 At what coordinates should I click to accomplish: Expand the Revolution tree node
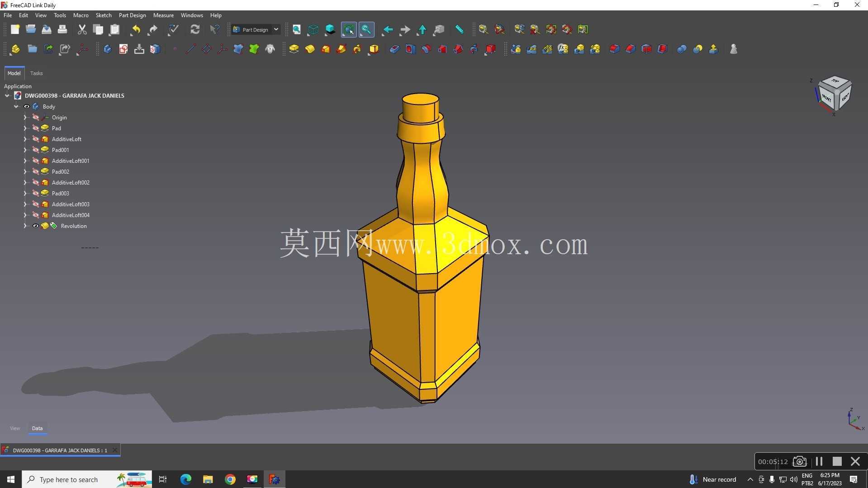25,226
